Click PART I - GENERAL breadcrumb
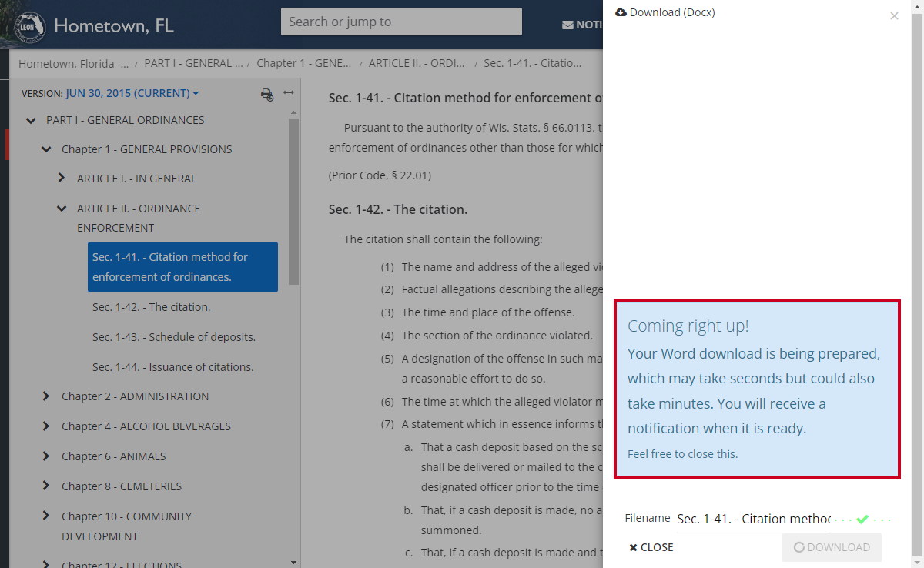Screen dimensions: 924x568 click(193, 63)
